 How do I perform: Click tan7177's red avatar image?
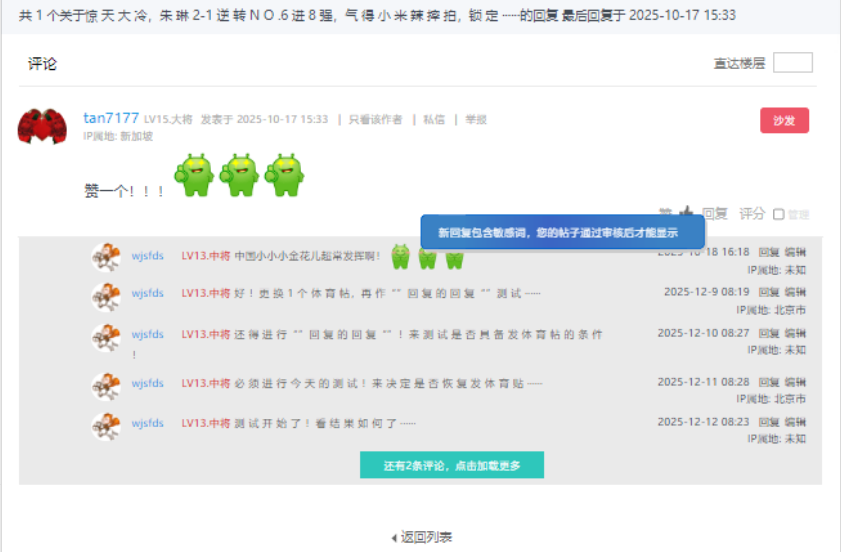coord(42,126)
